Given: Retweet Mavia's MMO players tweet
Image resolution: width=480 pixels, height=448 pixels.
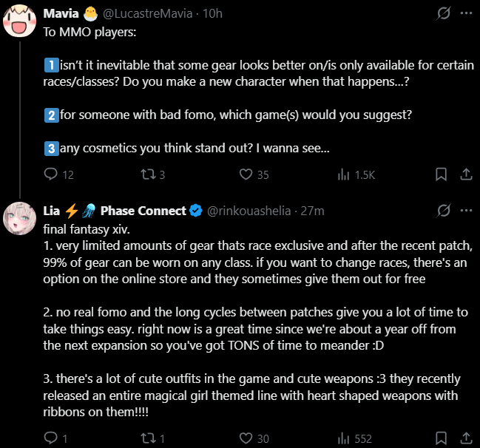Looking at the screenshot, I should coord(146,174).
